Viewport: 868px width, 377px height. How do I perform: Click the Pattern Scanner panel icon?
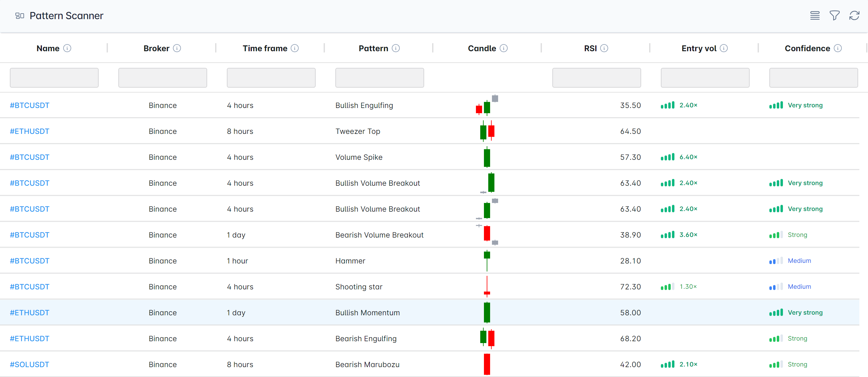click(x=19, y=15)
